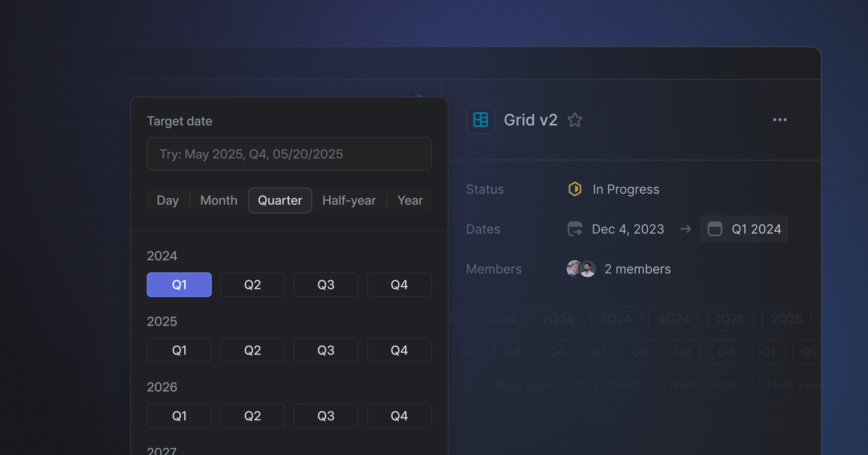Click the start date calendar icon
868x455 pixels.
[x=573, y=229]
